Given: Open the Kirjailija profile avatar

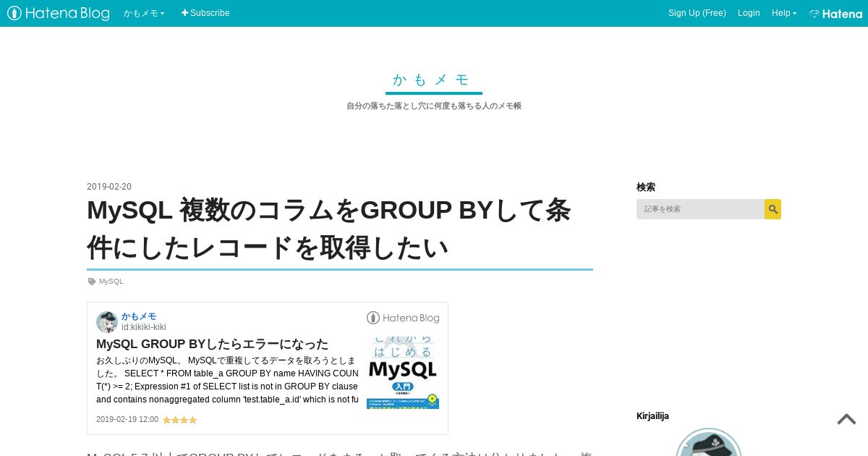Looking at the screenshot, I should [709, 442].
